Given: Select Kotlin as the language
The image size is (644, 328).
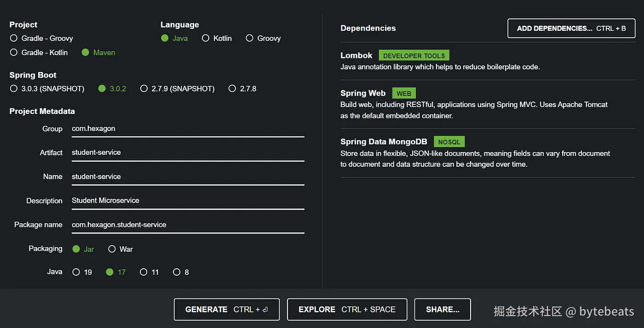Looking at the screenshot, I should pyautogui.click(x=206, y=38).
